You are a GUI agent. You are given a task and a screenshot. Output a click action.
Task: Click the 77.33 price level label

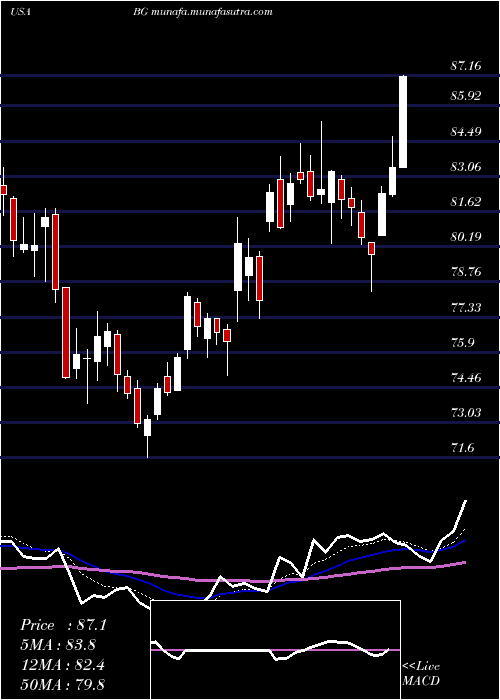(x=466, y=308)
